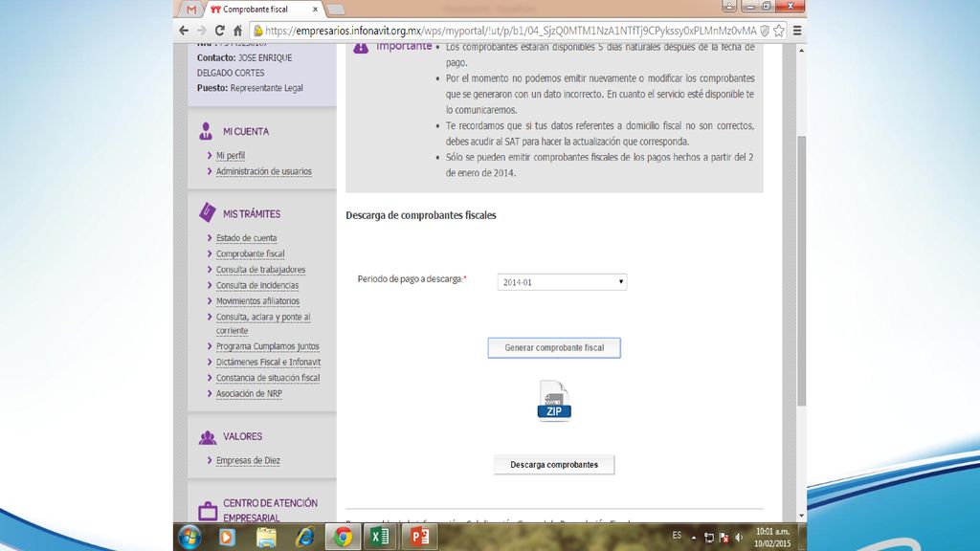
Task: Click the vertical scrollbar thumb
Action: (x=801, y=272)
